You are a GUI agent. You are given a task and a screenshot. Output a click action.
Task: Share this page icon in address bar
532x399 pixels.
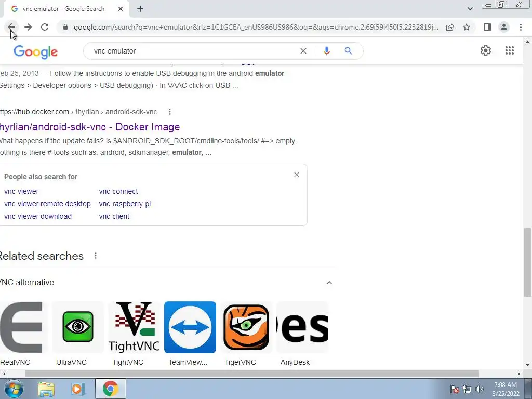pos(450,27)
